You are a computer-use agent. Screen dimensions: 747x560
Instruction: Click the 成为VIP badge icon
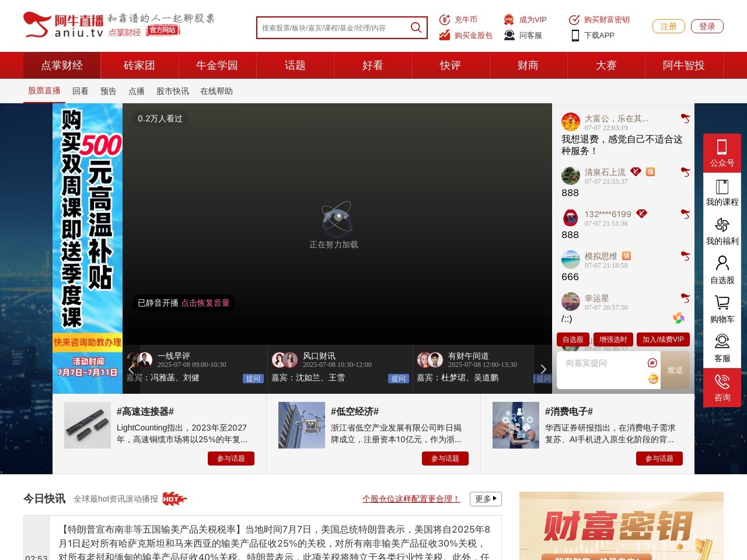(x=509, y=19)
